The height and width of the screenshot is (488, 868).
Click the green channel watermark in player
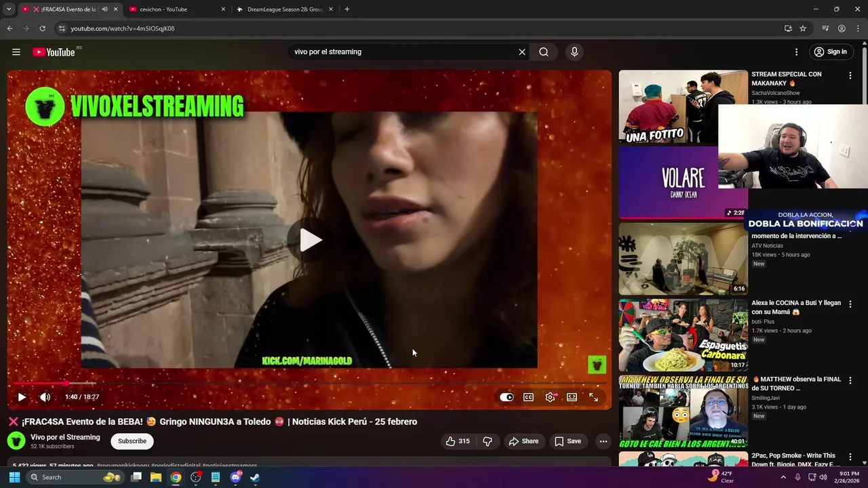(x=597, y=365)
